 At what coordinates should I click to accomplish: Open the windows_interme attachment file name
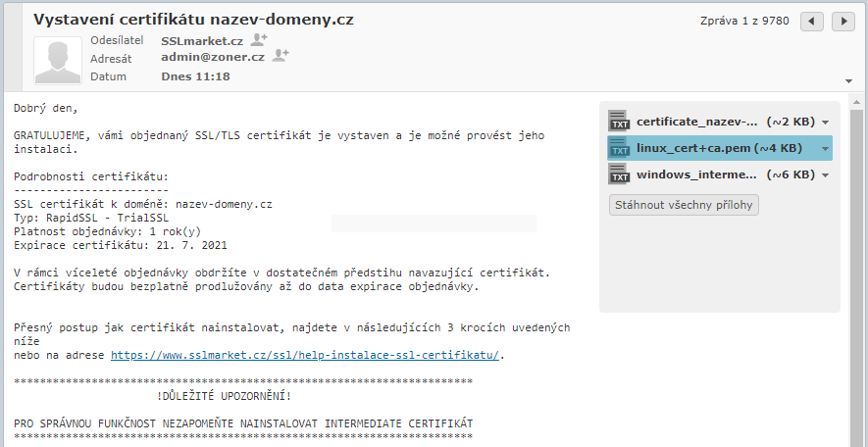(697, 174)
